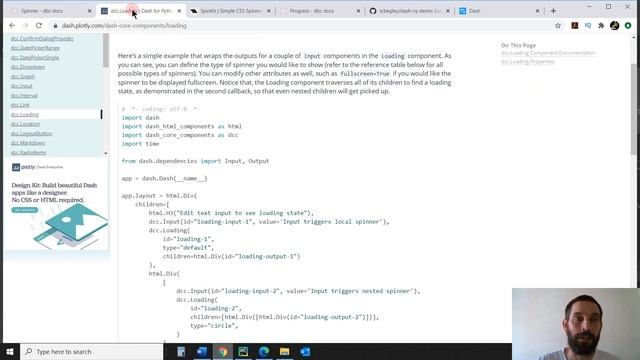Click the Chrome taskbar icon
Screen dimensions: 640x360
tap(223, 351)
